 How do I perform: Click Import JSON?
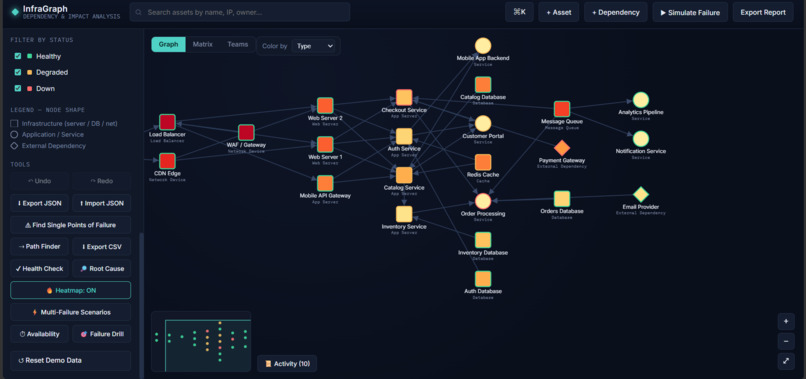pos(102,203)
